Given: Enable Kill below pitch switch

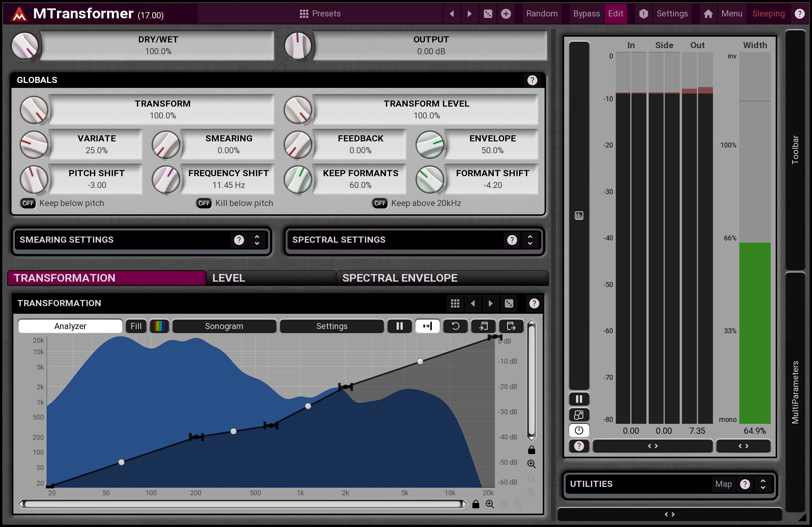Looking at the screenshot, I should point(204,203).
